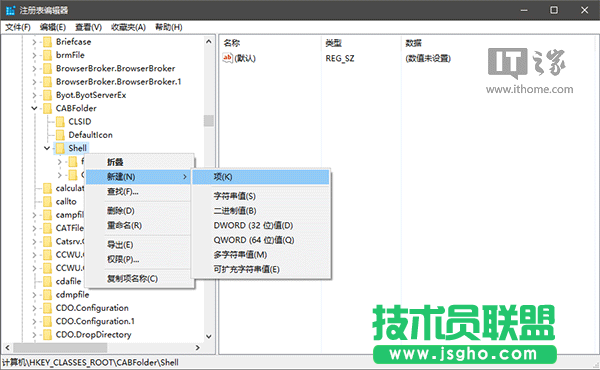The height and width of the screenshot is (370, 600).
Task: Open the 编辑(E) menu
Action: coord(53,27)
